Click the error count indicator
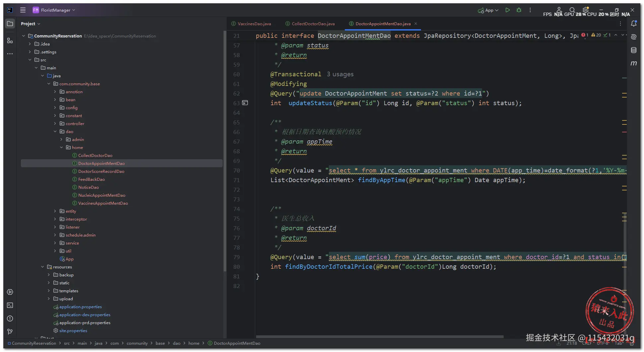644x352 pixels. [x=585, y=35]
